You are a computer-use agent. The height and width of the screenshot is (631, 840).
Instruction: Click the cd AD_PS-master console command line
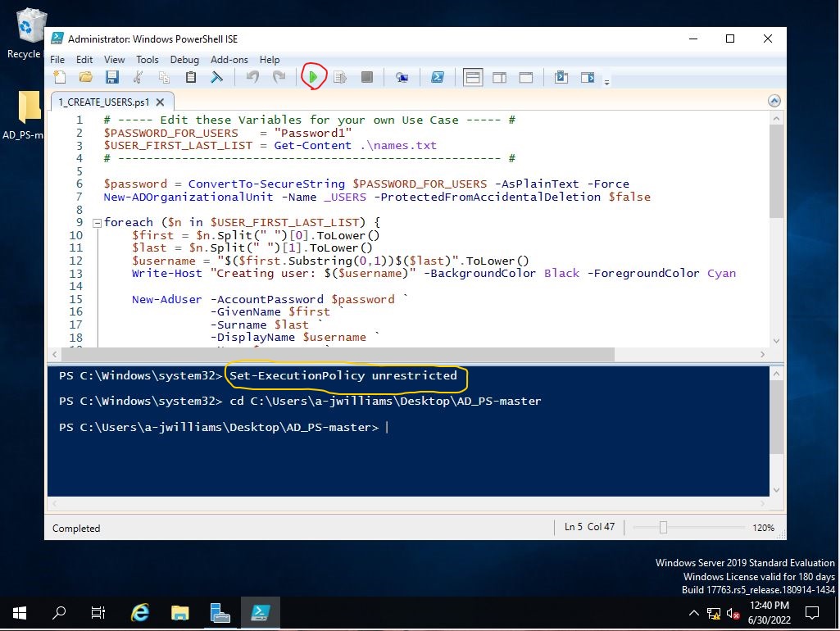tap(385, 402)
